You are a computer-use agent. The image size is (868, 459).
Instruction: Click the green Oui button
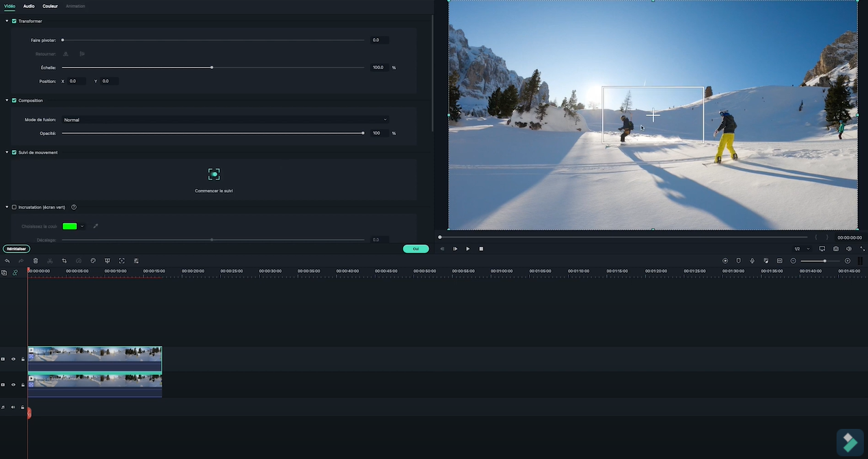[416, 249]
